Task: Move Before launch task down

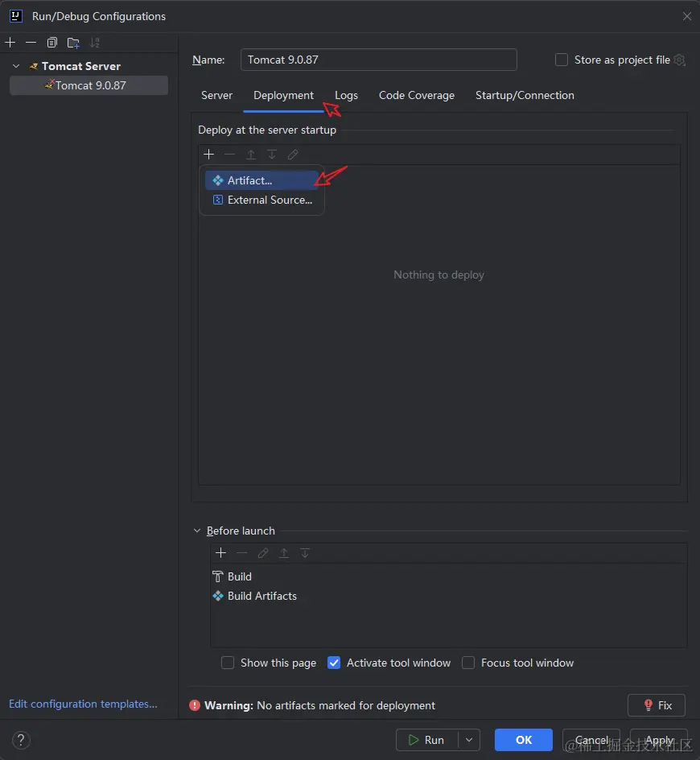Action: pyautogui.click(x=305, y=552)
